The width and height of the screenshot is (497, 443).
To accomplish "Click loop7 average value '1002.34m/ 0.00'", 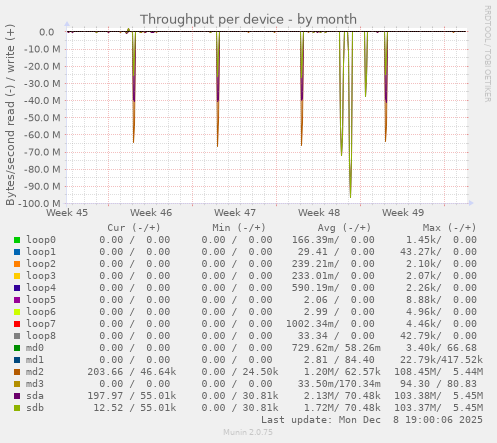I will coord(330,324).
